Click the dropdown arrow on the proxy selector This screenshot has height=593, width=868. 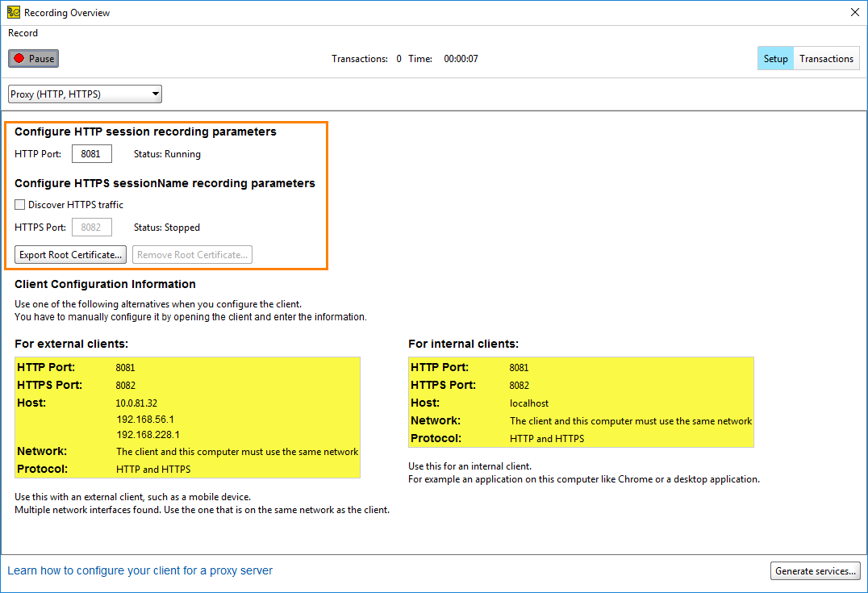(x=154, y=94)
